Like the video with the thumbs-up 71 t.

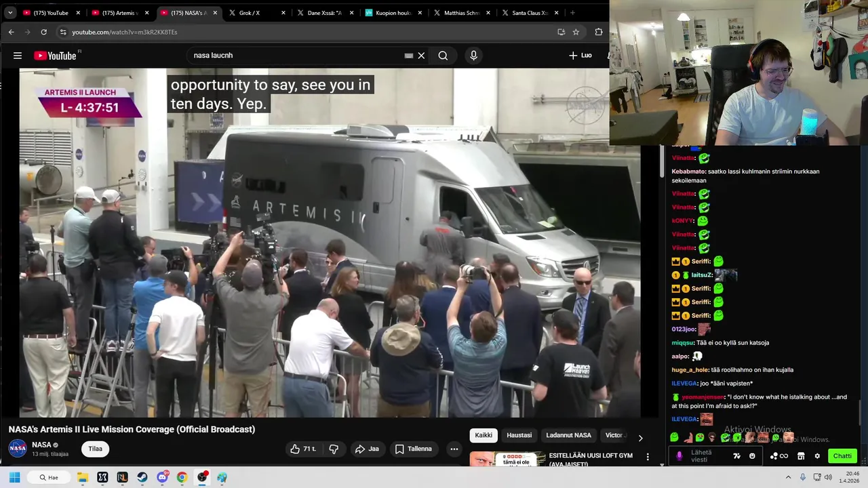coord(302,449)
